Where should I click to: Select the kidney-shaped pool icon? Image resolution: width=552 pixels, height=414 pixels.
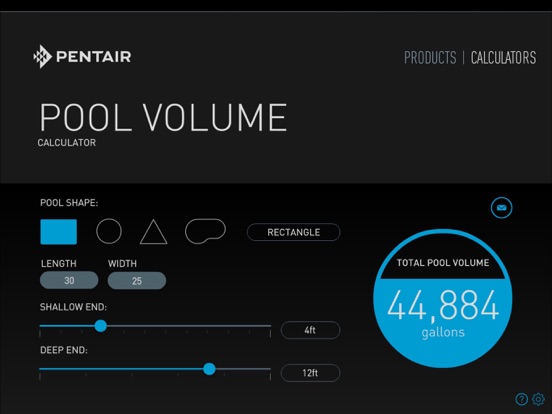205,231
